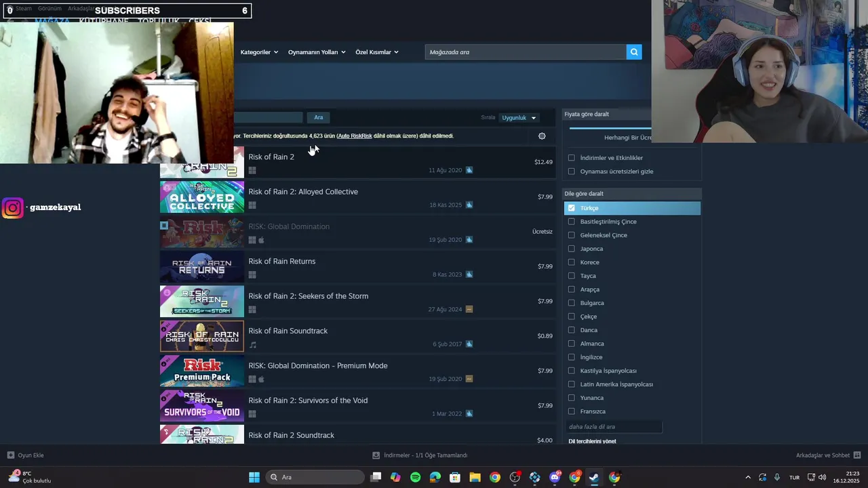
Task: Click the Windows platform icon under Risk of Rain 2
Action: coord(252,170)
